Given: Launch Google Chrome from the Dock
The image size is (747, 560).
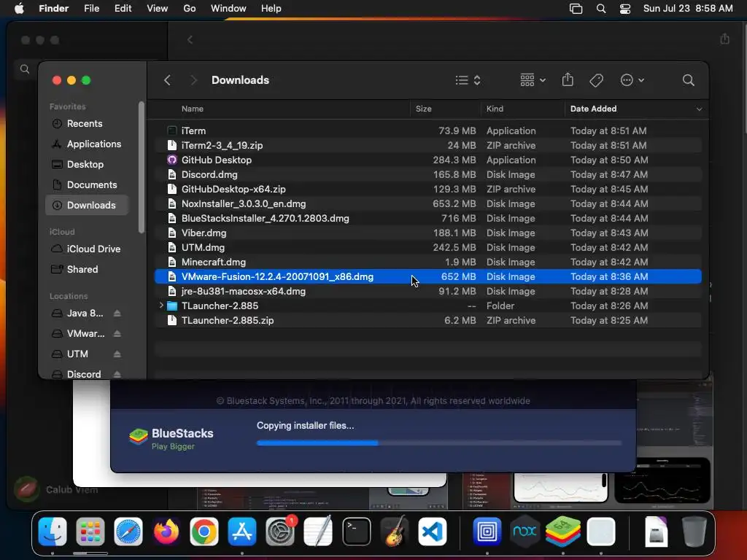Looking at the screenshot, I should coord(204,532).
